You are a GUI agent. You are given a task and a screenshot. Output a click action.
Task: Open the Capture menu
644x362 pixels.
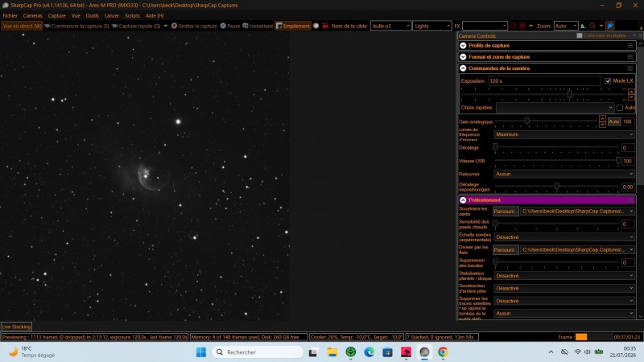(56, 15)
